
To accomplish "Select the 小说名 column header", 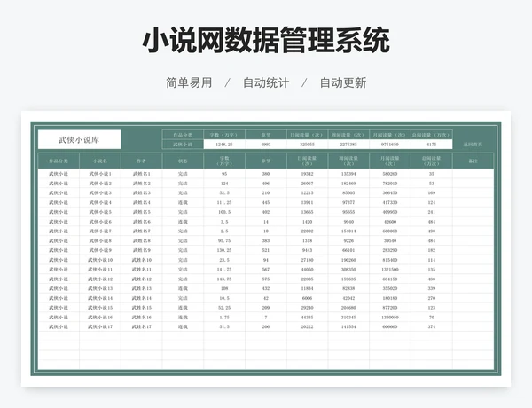I will (99, 161).
